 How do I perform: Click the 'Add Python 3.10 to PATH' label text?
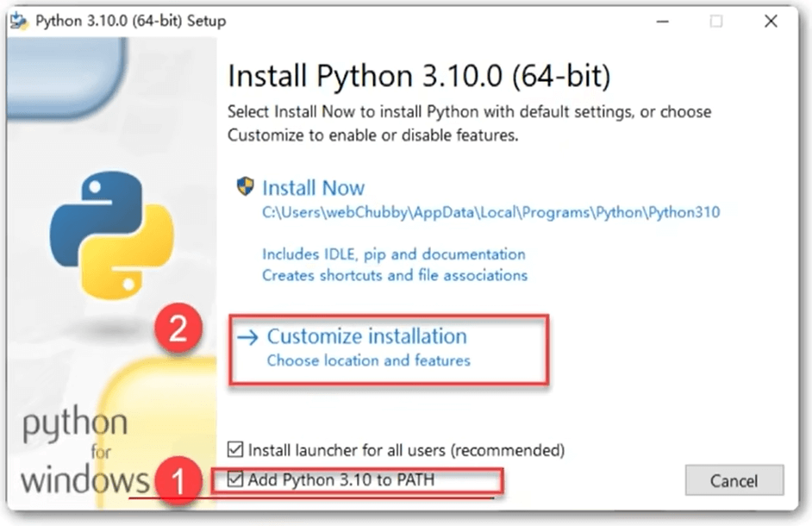(x=341, y=479)
